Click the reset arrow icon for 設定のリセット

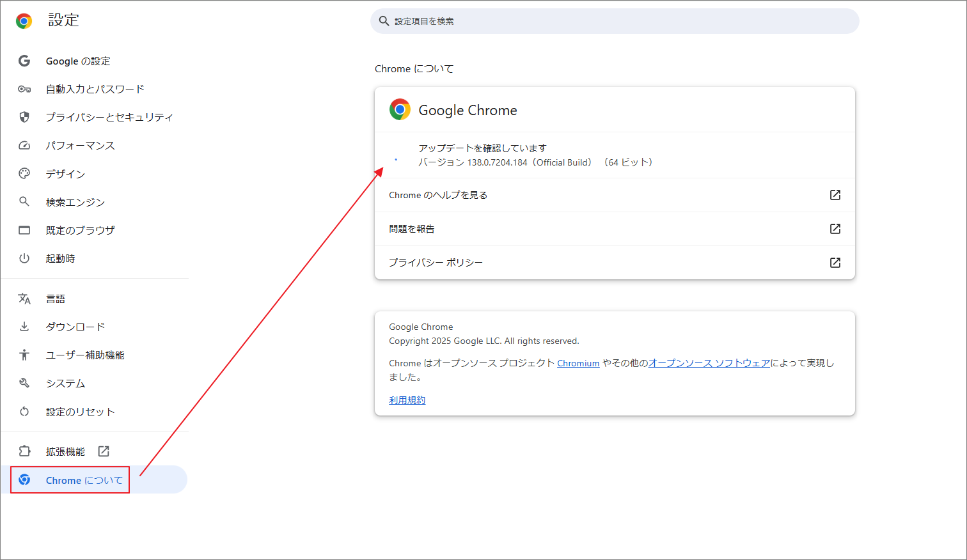pyautogui.click(x=24, y=412)
